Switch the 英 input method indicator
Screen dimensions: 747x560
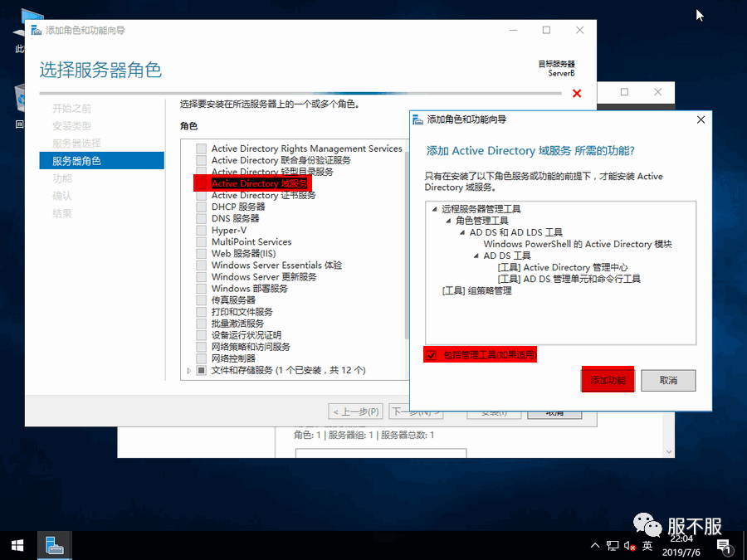coord(647,546)
